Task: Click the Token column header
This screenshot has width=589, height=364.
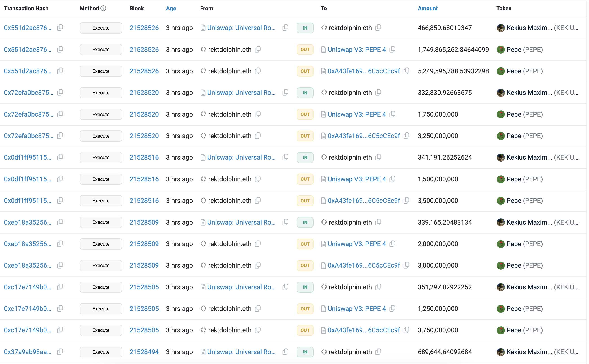Action: pos(504,9)
